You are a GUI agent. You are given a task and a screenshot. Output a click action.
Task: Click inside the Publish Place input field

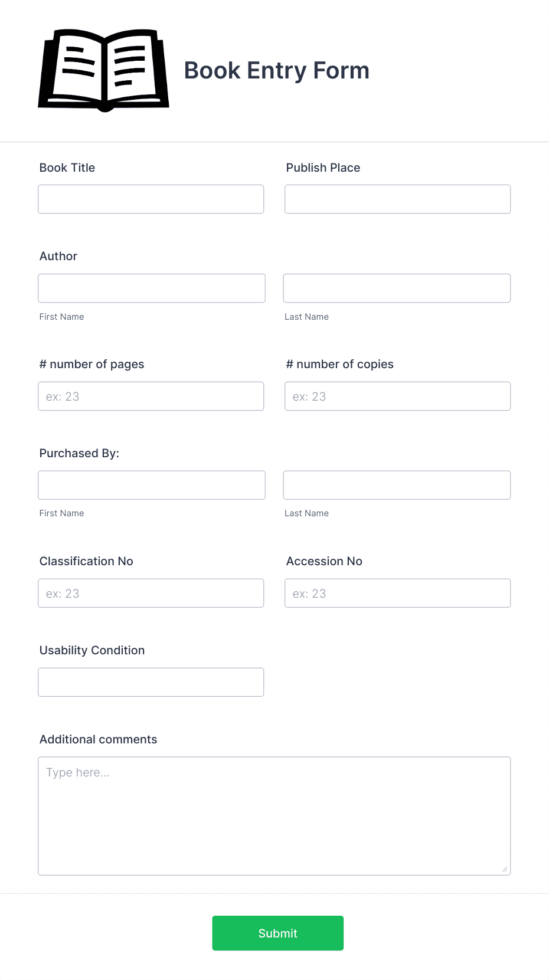[397, 199]
